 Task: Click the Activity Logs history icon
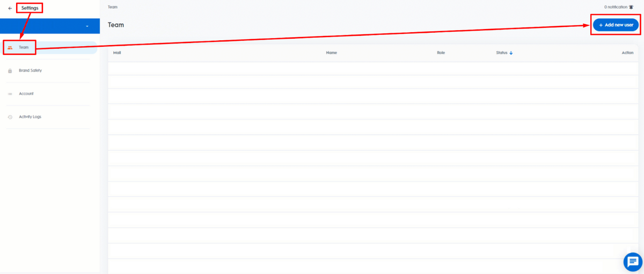coord(10,117)
